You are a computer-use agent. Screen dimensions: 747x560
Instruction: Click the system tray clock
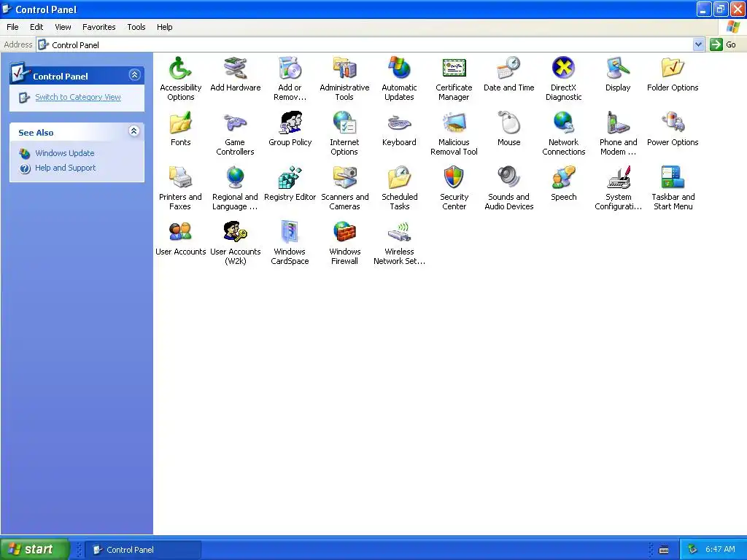(720, 550)
